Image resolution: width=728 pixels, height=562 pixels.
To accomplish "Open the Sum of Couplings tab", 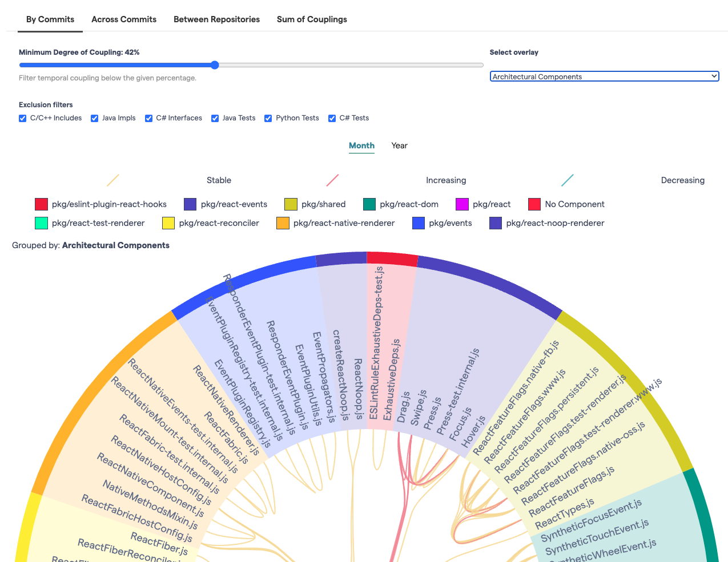I will pyautogui.click(x=312, y=19).
